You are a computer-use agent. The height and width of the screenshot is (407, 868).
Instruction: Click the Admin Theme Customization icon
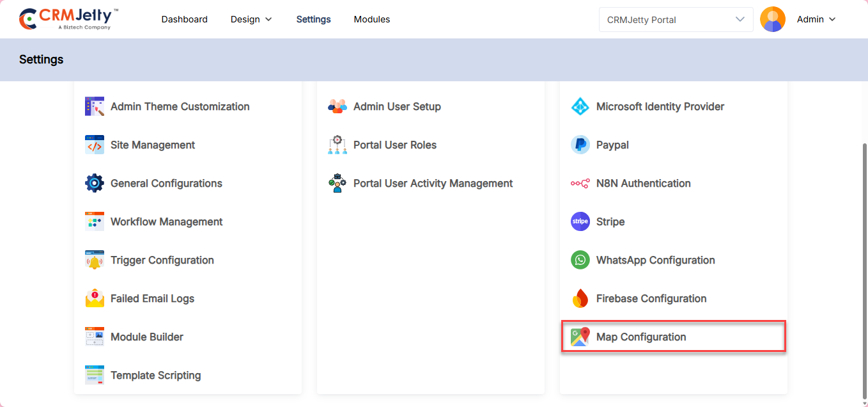click(95, 106)
